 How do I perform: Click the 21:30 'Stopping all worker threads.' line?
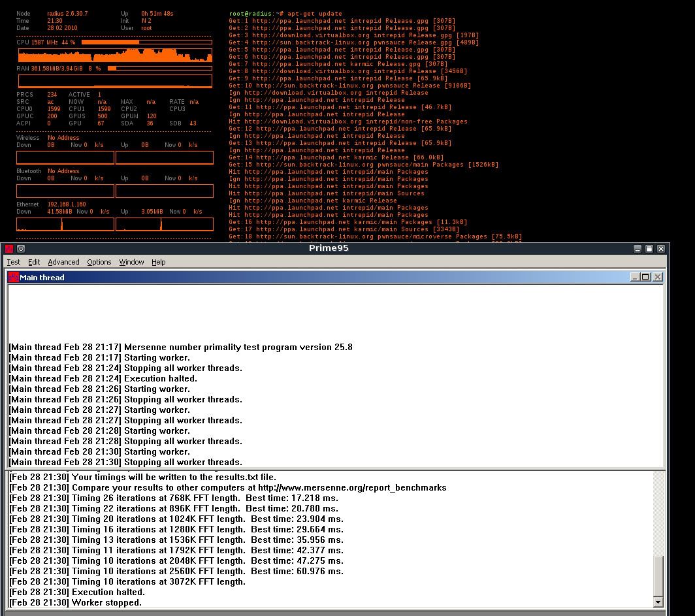(x=125, y=462)
